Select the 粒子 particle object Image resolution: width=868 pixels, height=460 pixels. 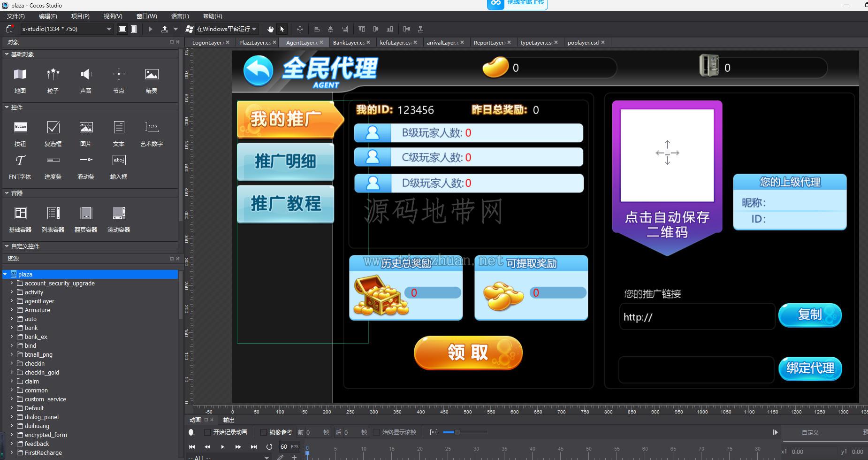click(53, 74)
